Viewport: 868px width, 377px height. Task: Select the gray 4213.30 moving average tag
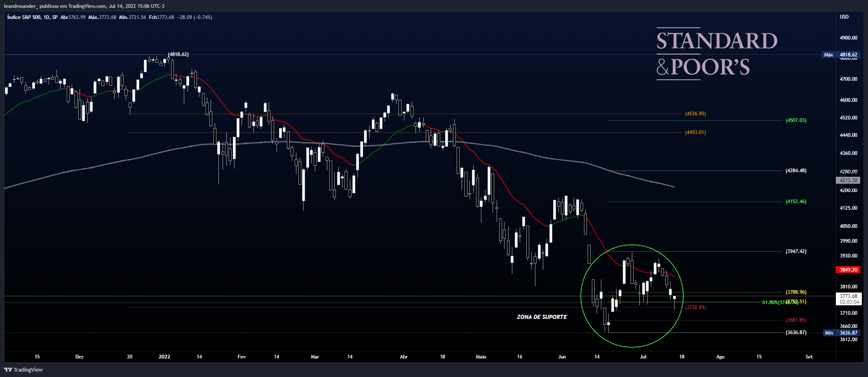[x=848, y=180]
